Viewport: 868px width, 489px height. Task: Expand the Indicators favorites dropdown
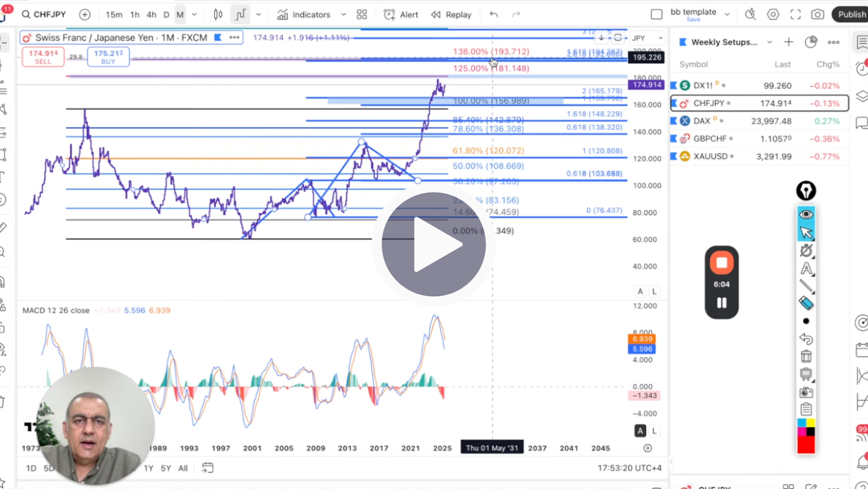pos(343,15)
